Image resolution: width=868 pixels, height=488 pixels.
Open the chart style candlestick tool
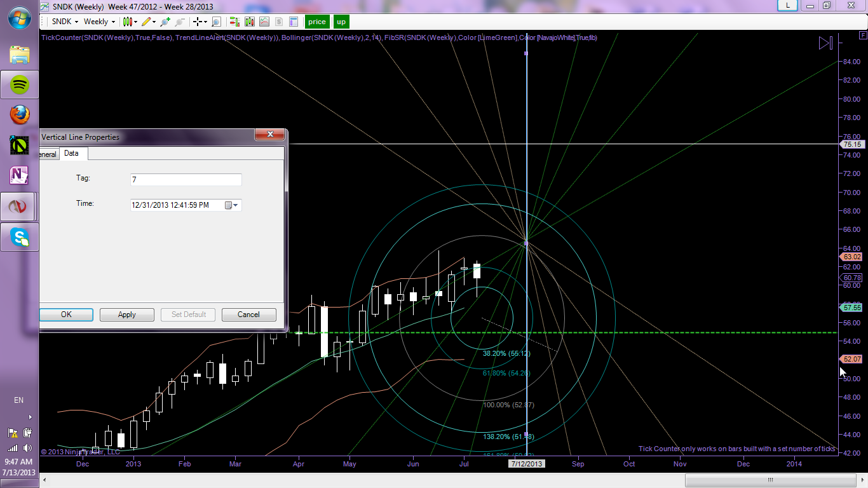128,22
